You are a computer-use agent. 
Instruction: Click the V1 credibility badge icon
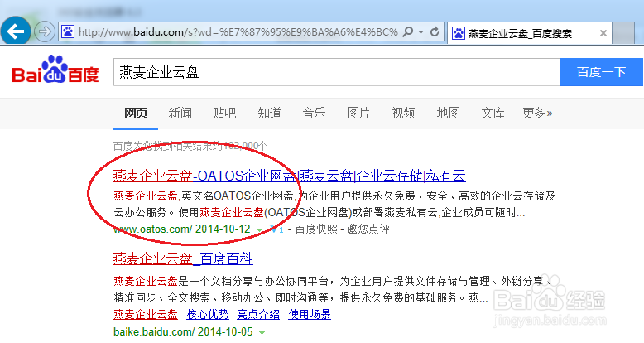point(276,229)
